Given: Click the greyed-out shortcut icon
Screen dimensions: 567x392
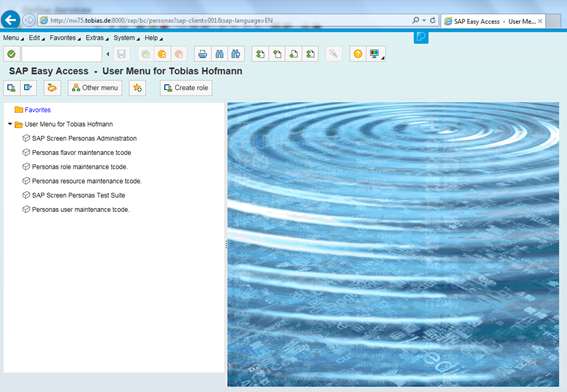Looking at the screenshot, I should tap(334, 54).
